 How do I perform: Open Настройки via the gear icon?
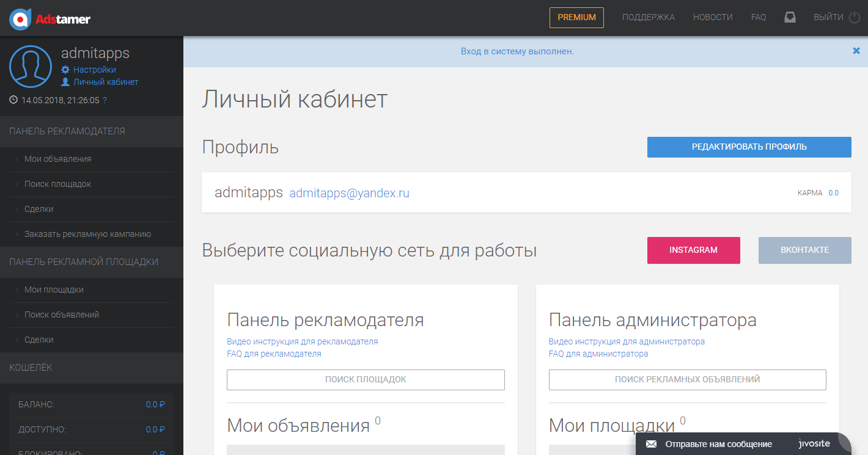66,69
